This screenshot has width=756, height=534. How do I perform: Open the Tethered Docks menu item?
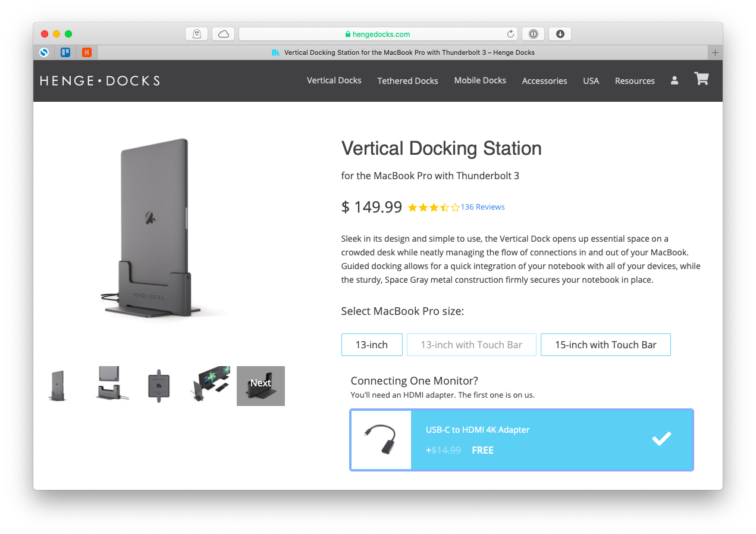(x=407, y=81)
